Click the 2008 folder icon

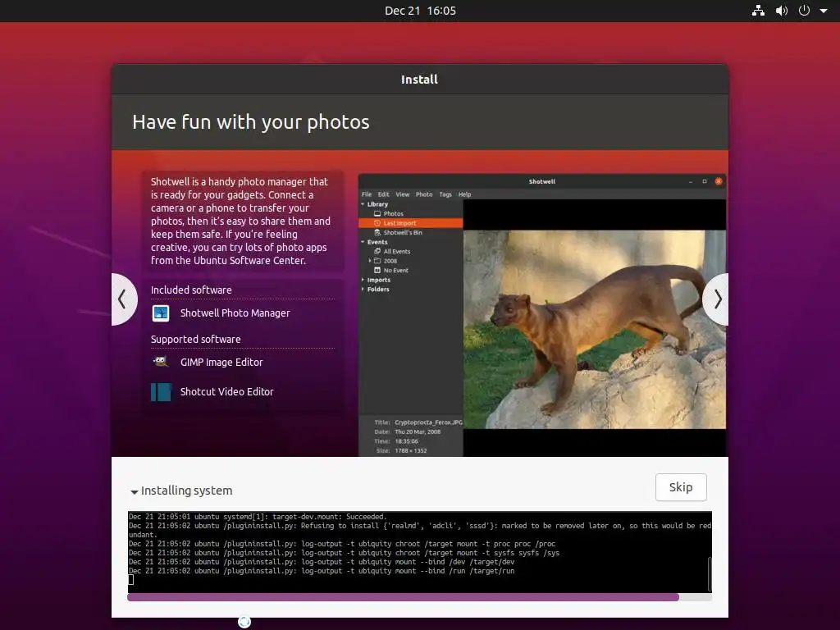pyautogui.click(x=377, y=261)
